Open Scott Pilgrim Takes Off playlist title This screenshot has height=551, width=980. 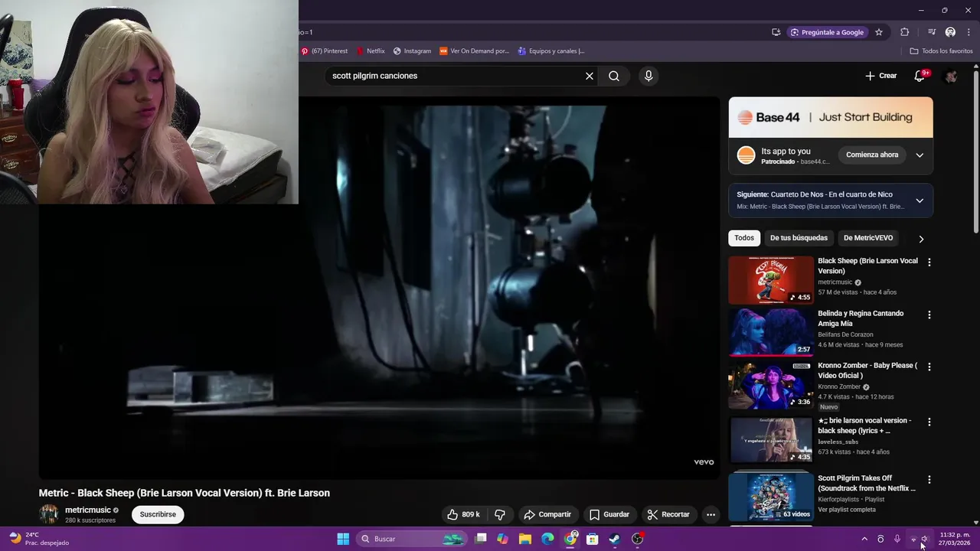[867, 483]
